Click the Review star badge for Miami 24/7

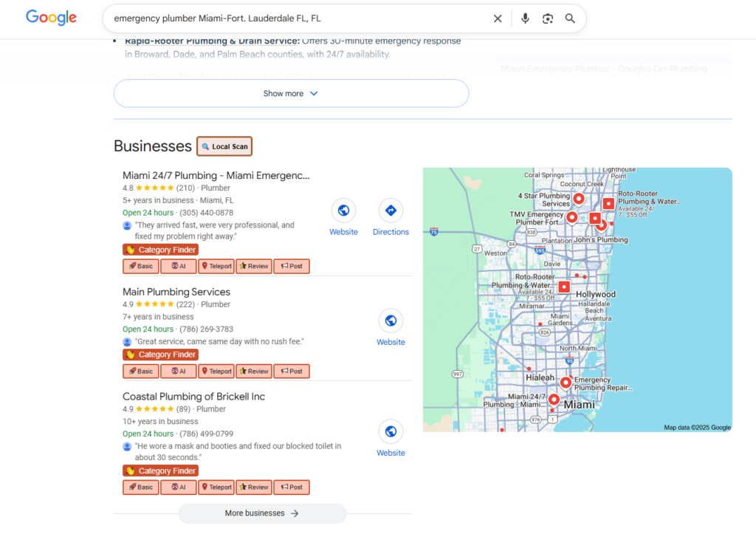click(x=254, y=266)
